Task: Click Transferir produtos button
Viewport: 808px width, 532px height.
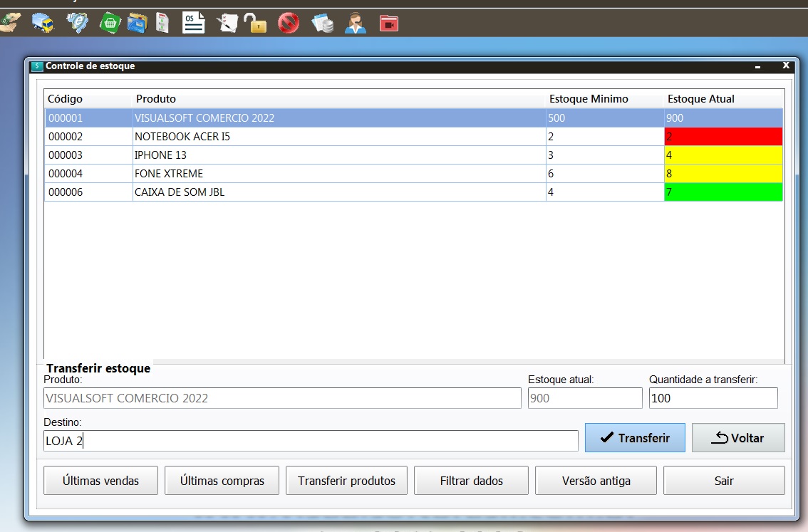Action: tap(347, 481)
